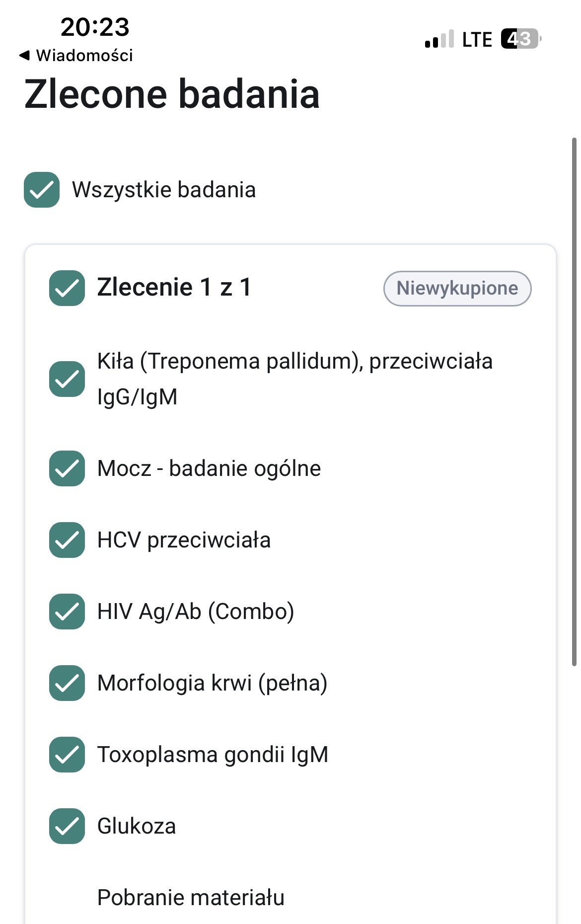Return to Wiadomości app link
The height and width of the screenshot is (924, 581).
pyautogui.click(x=84, y=56)
